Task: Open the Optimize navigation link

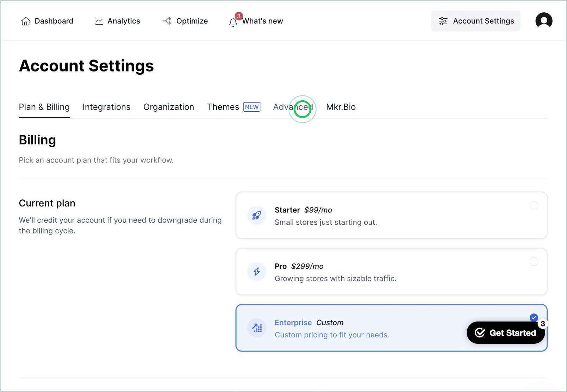Action: click(x=185, y=21)
